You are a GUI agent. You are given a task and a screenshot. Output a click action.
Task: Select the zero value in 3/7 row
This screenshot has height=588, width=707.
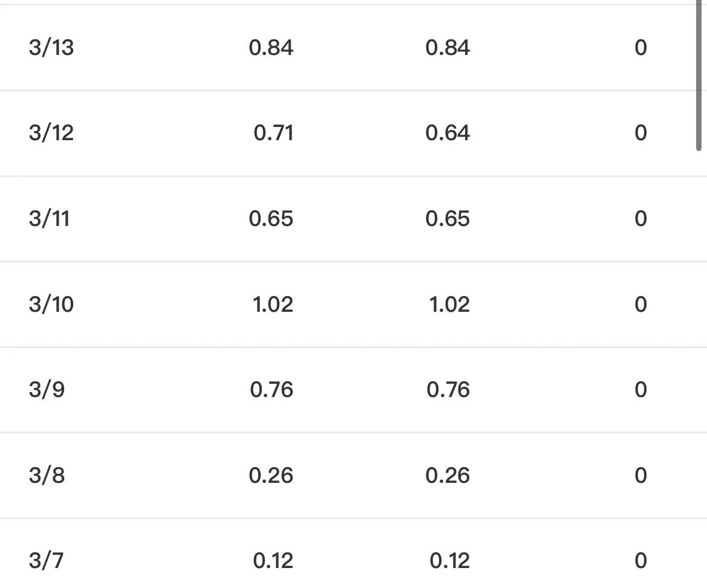[x=640, y=561]
